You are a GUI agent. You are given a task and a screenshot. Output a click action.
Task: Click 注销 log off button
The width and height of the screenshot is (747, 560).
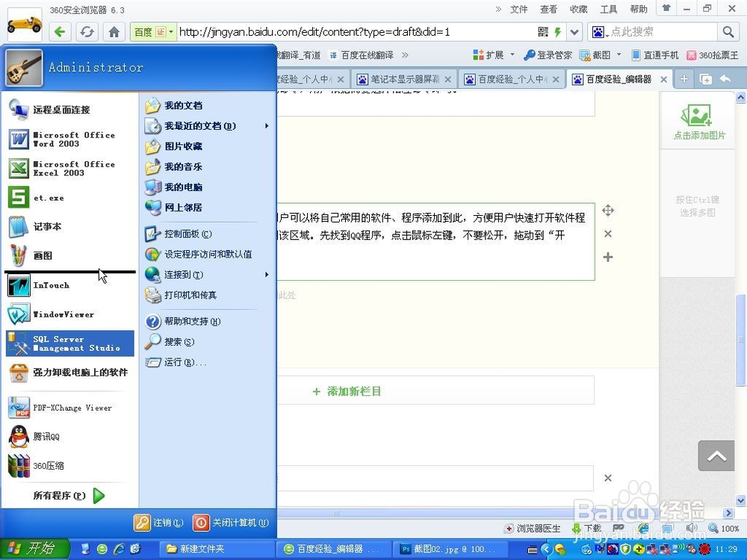point(158,523)
